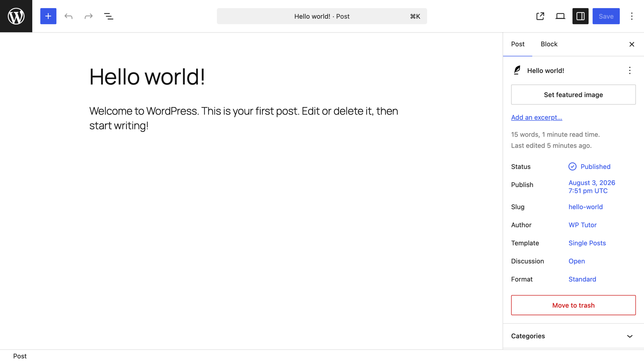Expand the Categories panel

[x=573, y=336]
